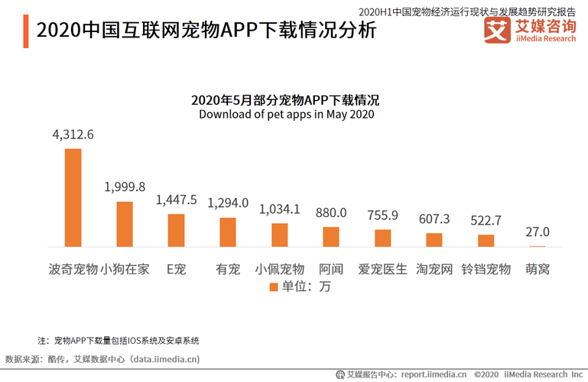Click the orange accent bar beside the title
The image size is (588, 382).
point(26,32)
